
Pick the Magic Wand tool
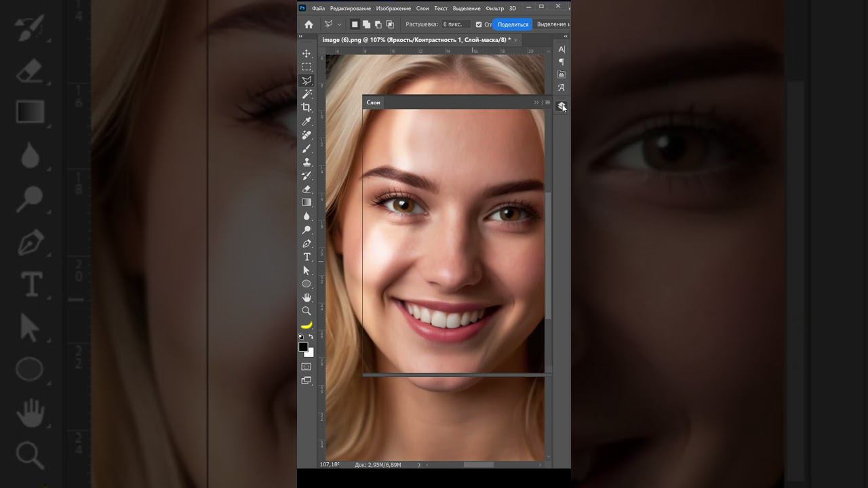[x=307, y=94]
